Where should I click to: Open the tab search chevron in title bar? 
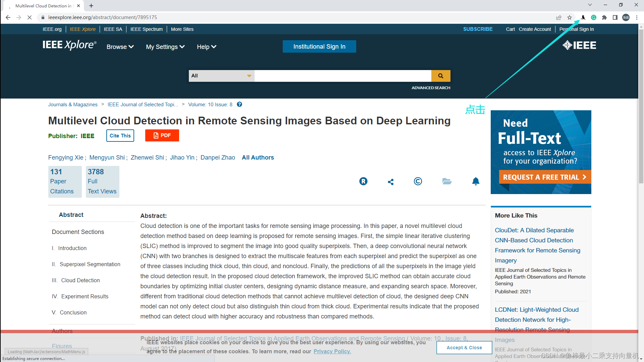pyautogui.click(x=590, y=5)
